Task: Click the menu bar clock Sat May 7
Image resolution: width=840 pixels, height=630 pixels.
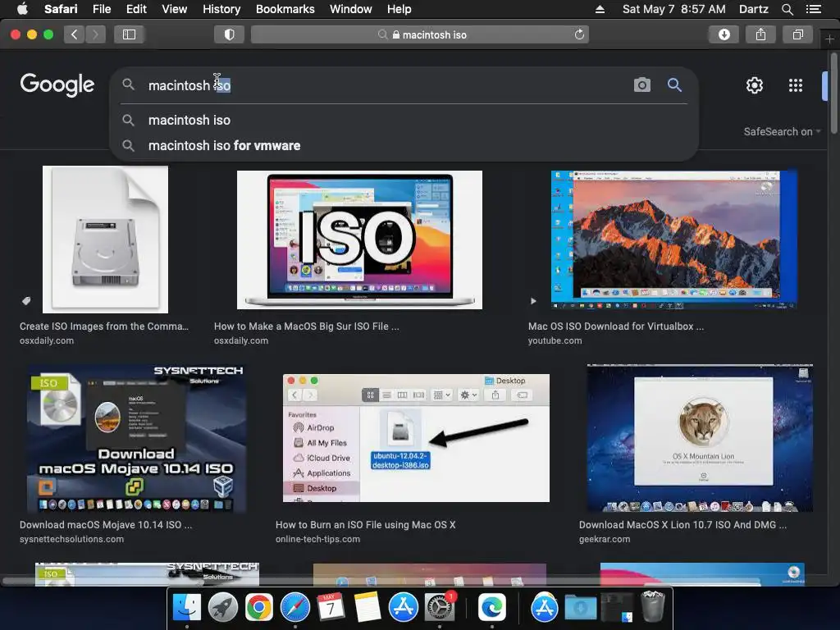Action: tap(674, 9)
